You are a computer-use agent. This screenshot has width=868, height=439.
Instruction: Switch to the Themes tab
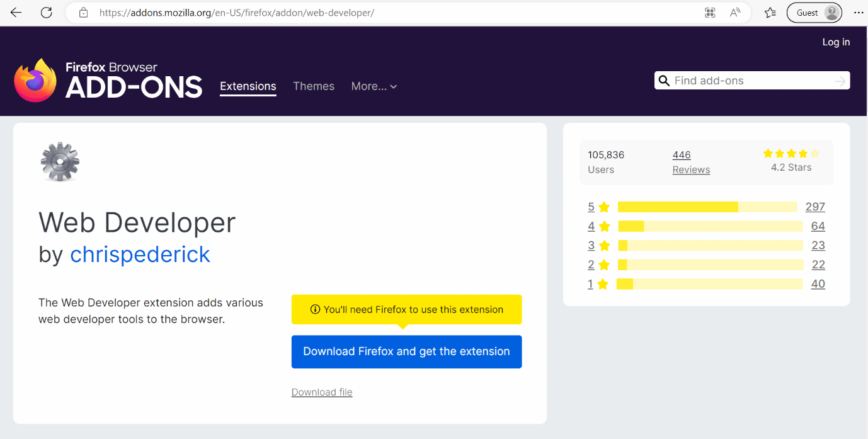[314, 86]
